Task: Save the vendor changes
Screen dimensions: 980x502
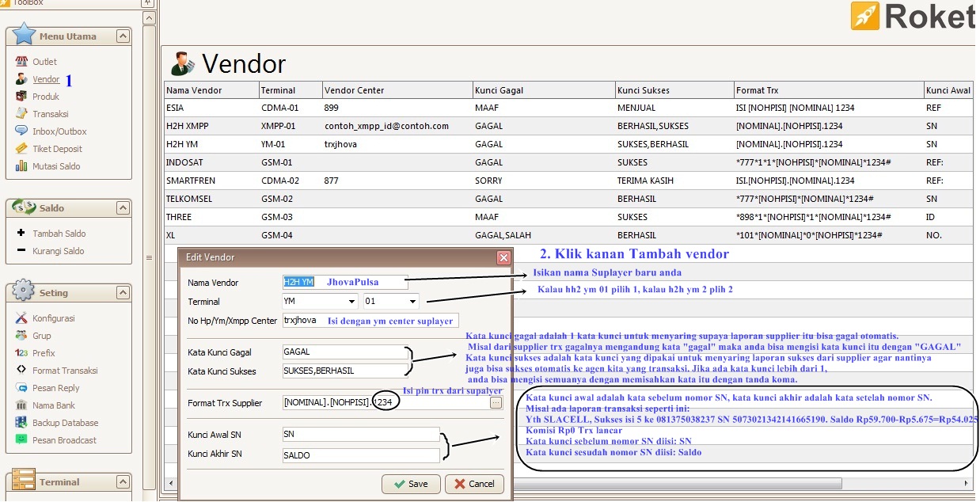Action: coord(410,484)
